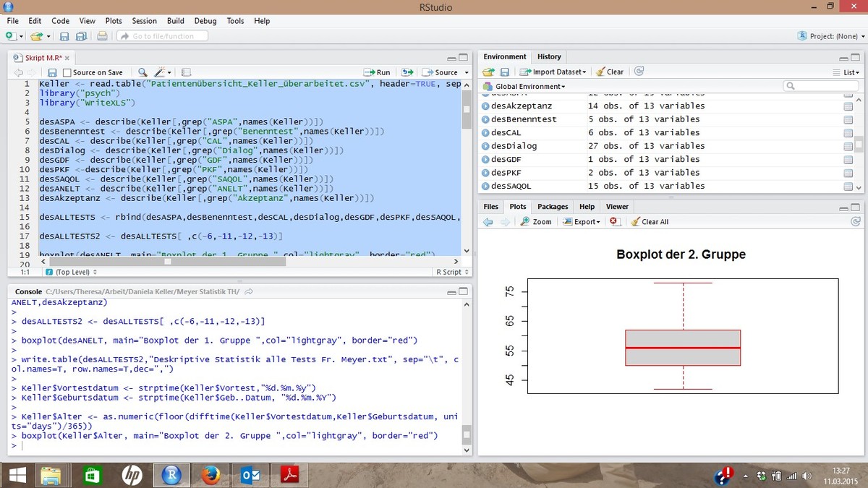View desCAL data grid icon

point(848,133)
